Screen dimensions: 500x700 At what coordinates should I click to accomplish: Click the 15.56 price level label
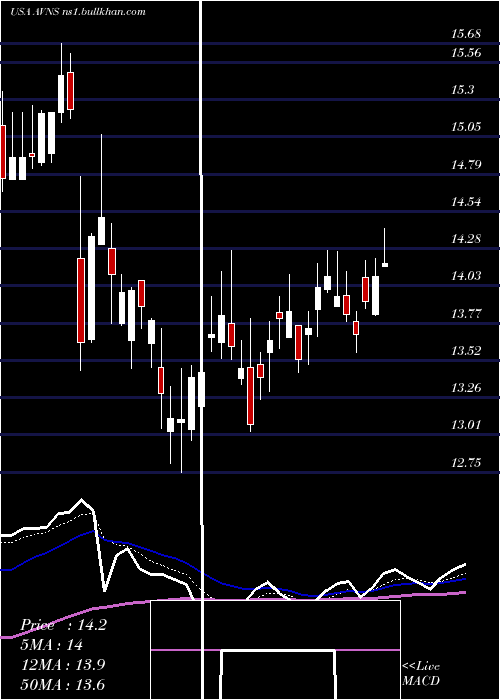tap(466, 53)
